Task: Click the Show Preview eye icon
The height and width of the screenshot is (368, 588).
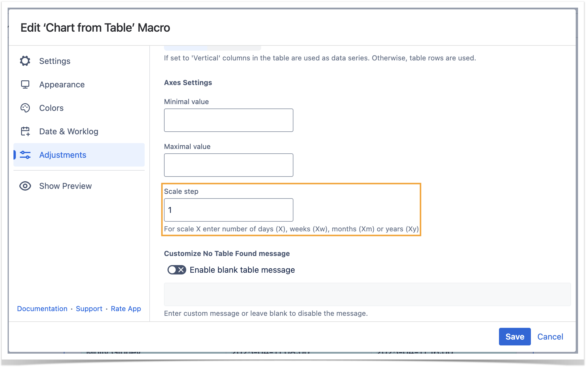Action: [25, 186]
